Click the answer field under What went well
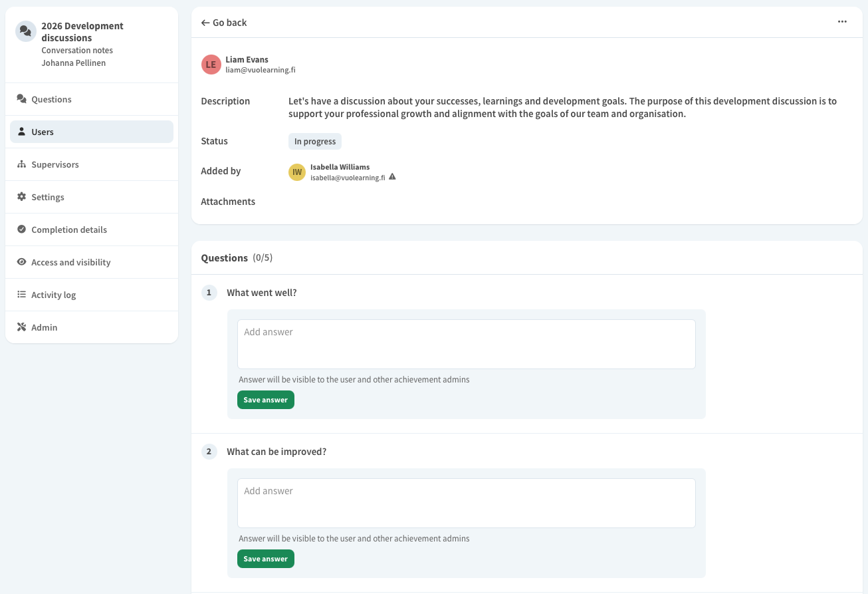Image resolution: width=868 pixels, height=594 pixels. 466,344
